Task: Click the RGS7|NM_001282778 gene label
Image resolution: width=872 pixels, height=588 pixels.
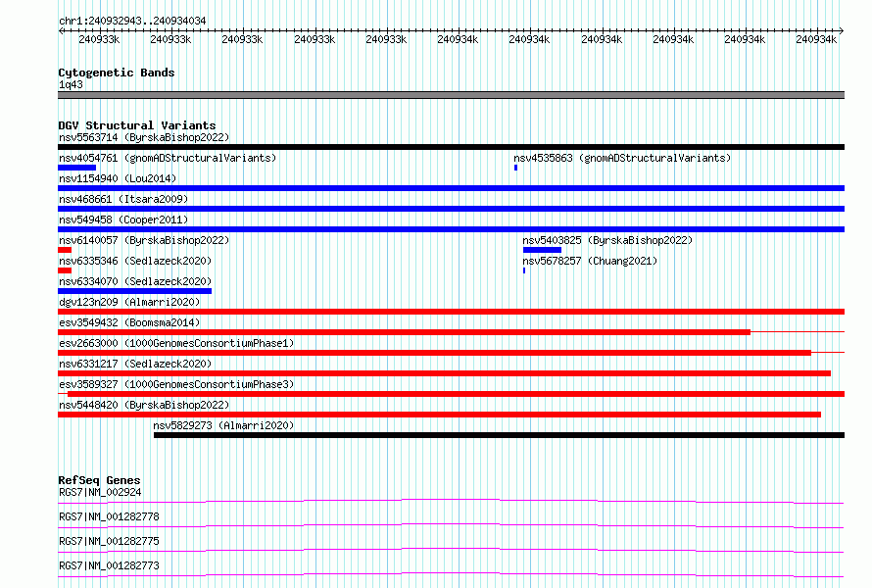Action: [x=109, y=516]
